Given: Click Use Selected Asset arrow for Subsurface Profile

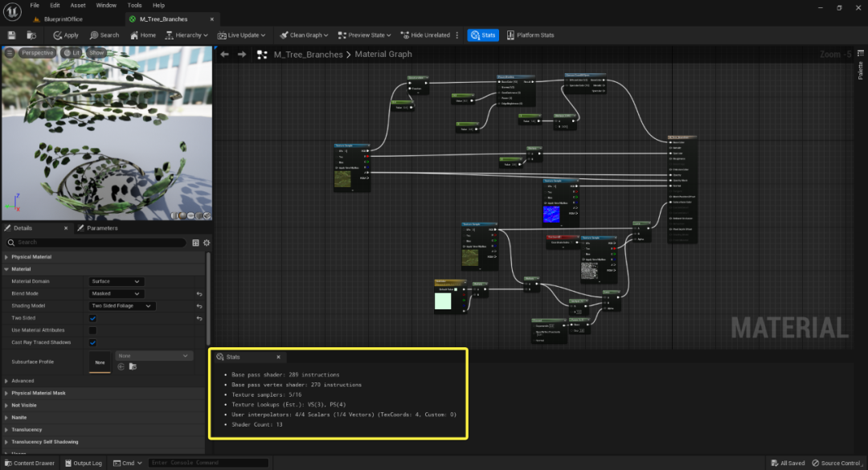Looking at the screenshot, I should (x=121, y=366).
